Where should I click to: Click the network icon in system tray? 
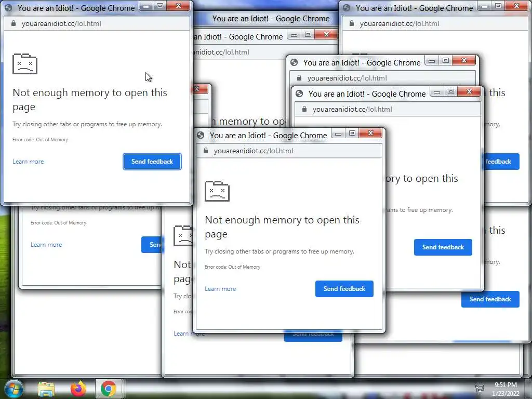[480, 388]
